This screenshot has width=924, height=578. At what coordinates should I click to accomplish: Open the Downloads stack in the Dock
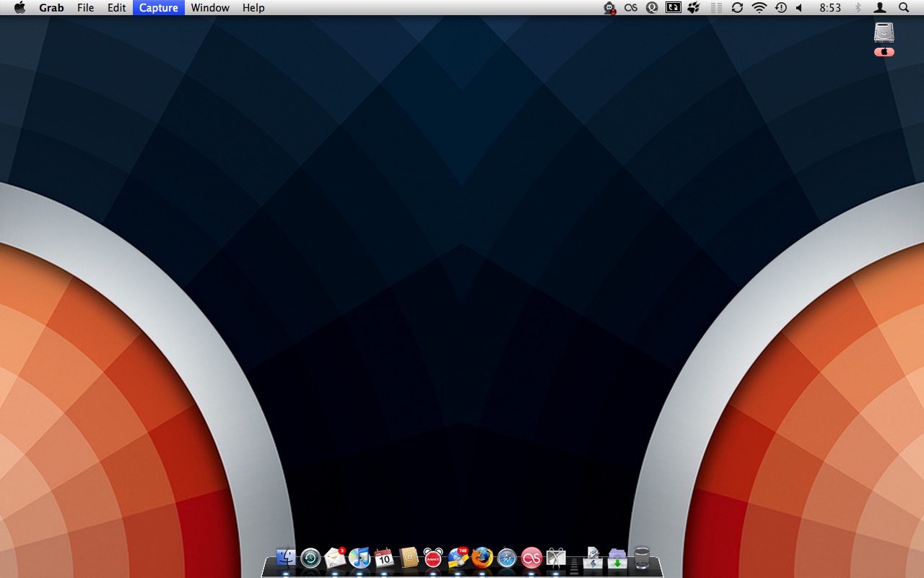tap(617, 557)
